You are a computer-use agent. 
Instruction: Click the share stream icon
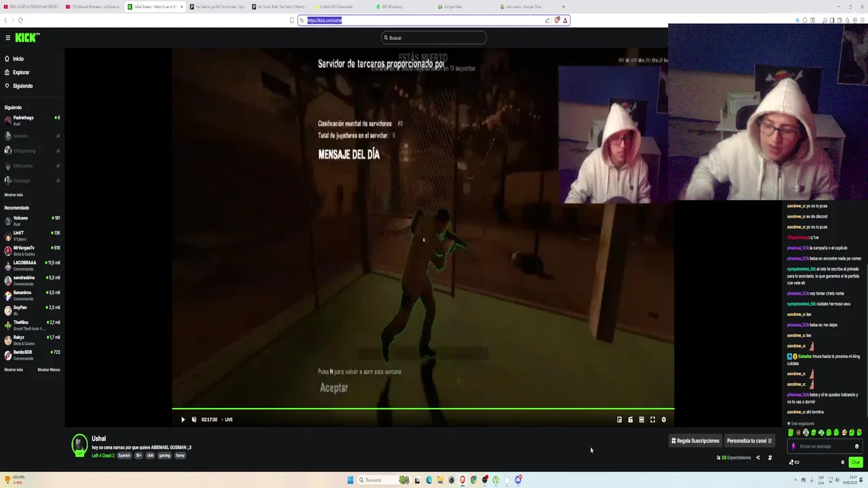coord(758,457)
